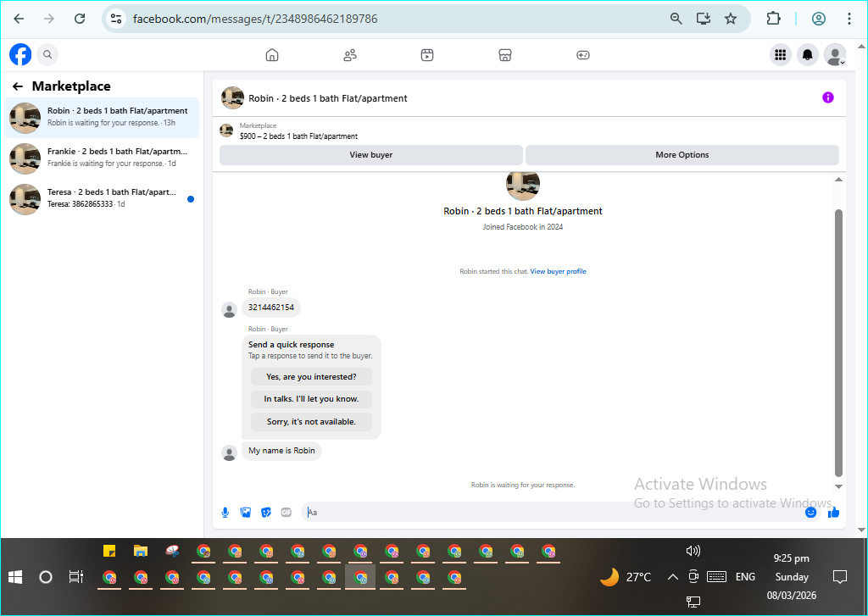Viewport: 868px width, 616px height.
Task: Click the large listing thumbnail above Robin's name
Action: point(522,185)
